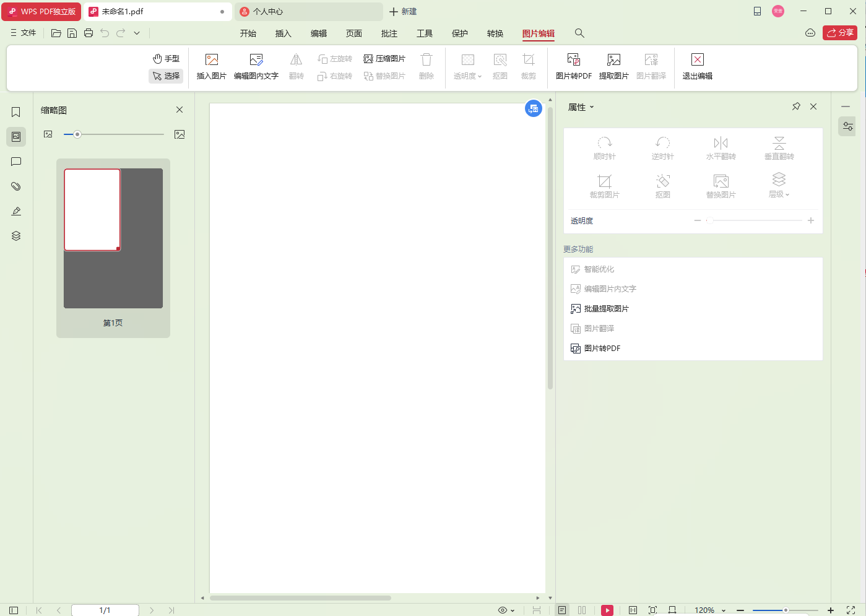Viewport: 866px width, 616px height.
Task: Click Batch Extract Pictures (批量提取图片)
Action: point(606,309)
